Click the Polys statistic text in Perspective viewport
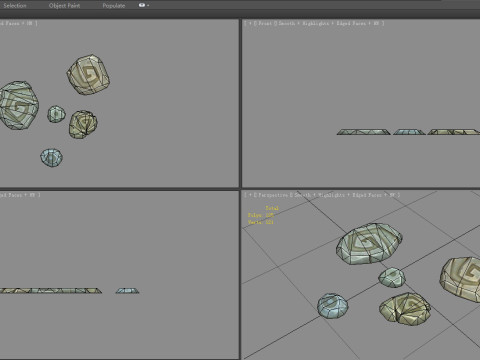The width and height of the screenshot is (480, 360). (x=261, y=215)
